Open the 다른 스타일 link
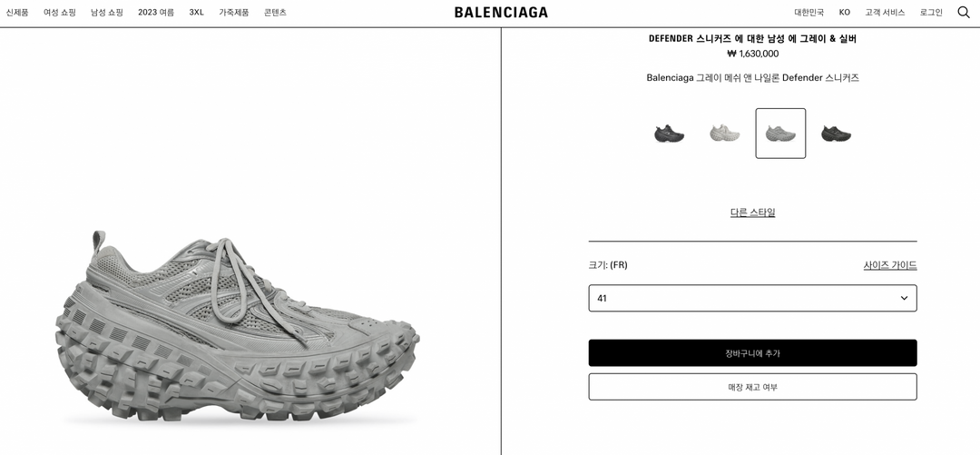Viewport: 980px width, 455px height. pos(752,213)
